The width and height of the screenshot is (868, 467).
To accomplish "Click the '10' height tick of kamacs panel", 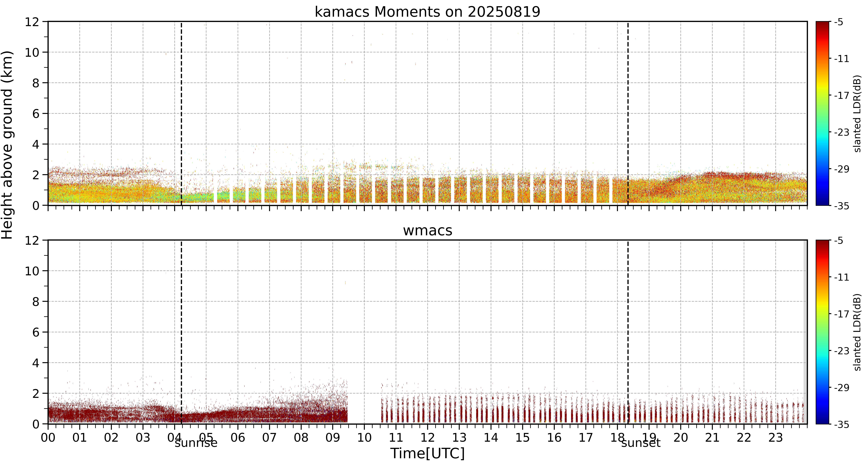I will pos(32,52).
